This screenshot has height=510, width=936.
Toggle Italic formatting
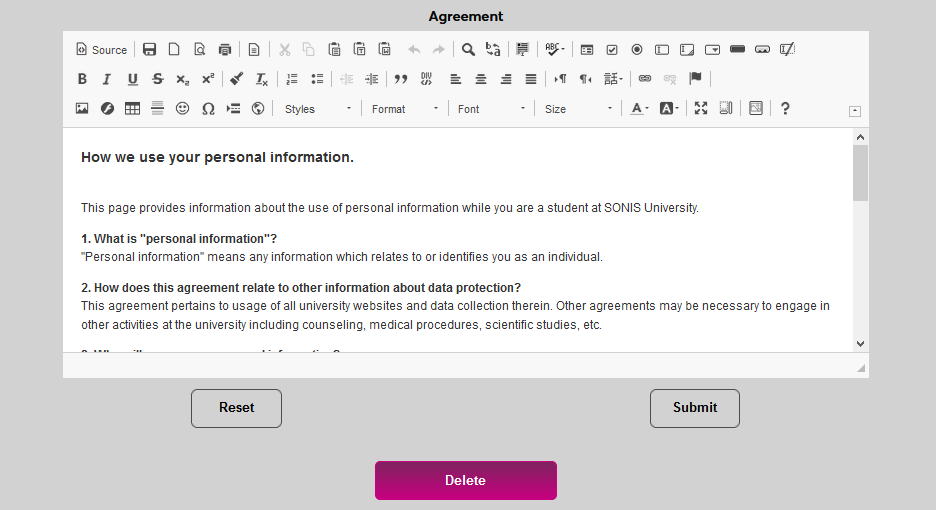click(107, 79)
